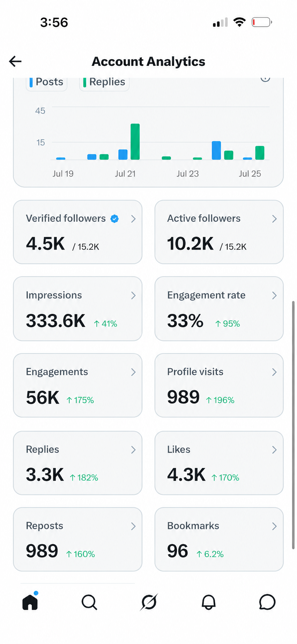
Task: Expand Engagement rate chevron
Action: [274, 295]
